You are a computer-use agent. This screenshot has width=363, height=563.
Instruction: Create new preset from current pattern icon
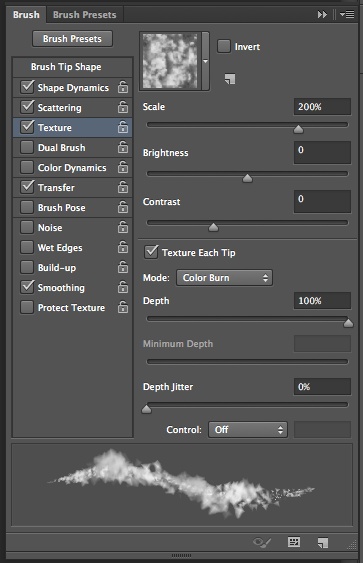pos(230,79)
